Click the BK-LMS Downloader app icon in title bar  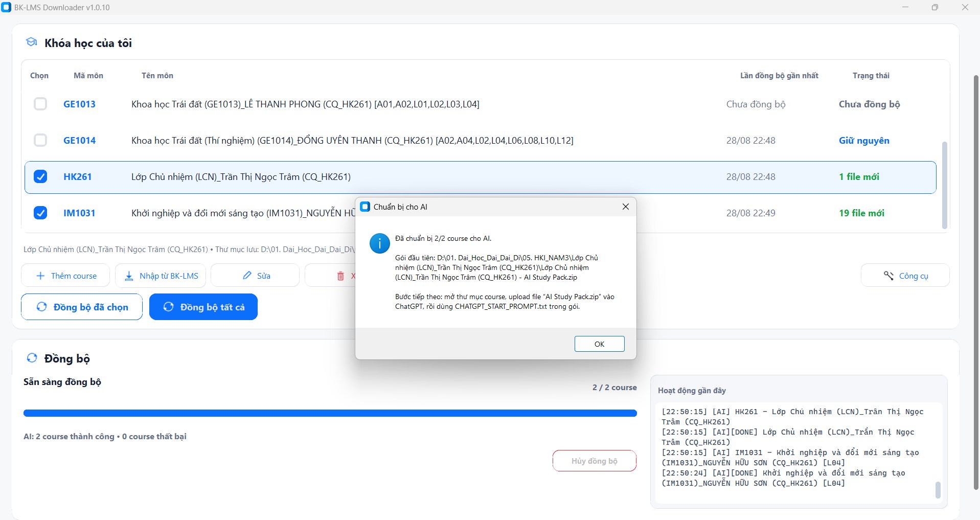point(6,7)
